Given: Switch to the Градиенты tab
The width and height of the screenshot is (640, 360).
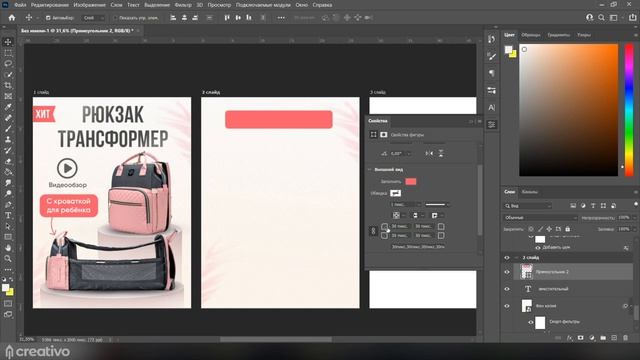Looking at the screenshot, I should (x=558, y=35).
